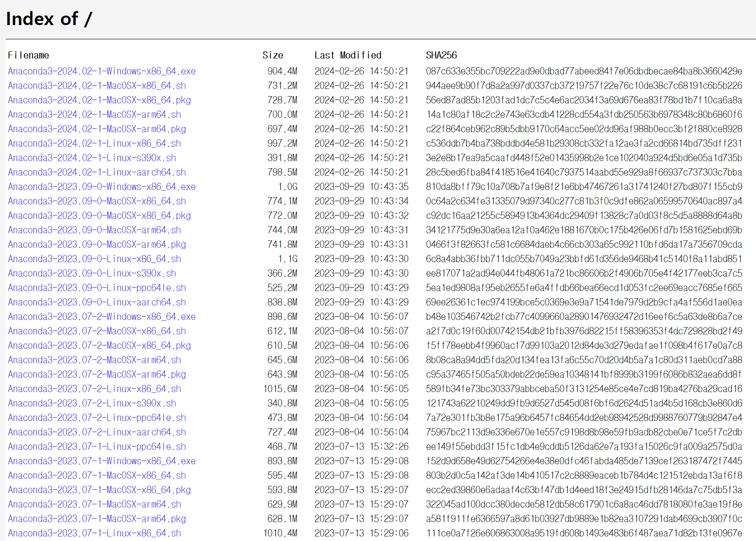Select Anaconda3-2024.02-1-Linux-x86_64.sh link
The image size is (756, 541).
(94, 144)
